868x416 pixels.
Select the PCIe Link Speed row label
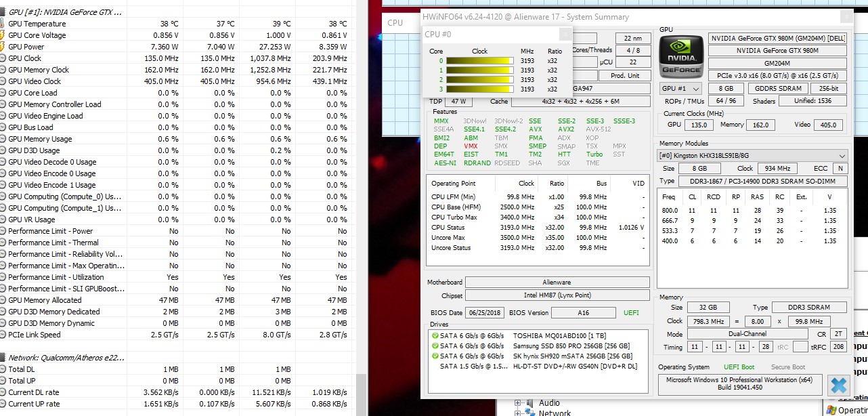point(35,335)
